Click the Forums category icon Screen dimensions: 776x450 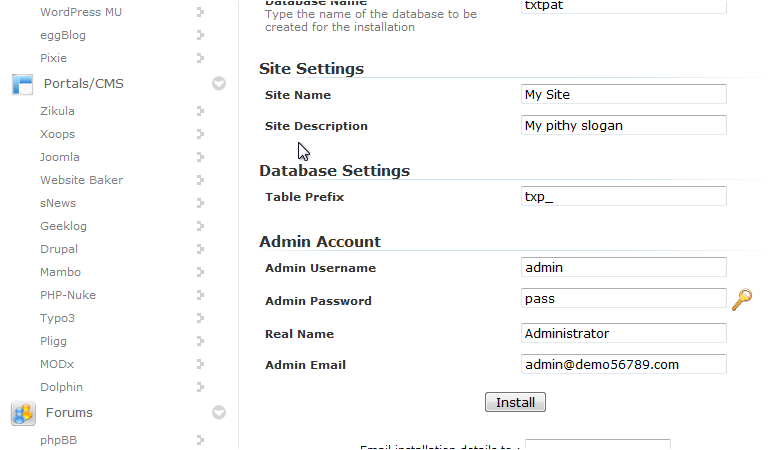(23, 413)
